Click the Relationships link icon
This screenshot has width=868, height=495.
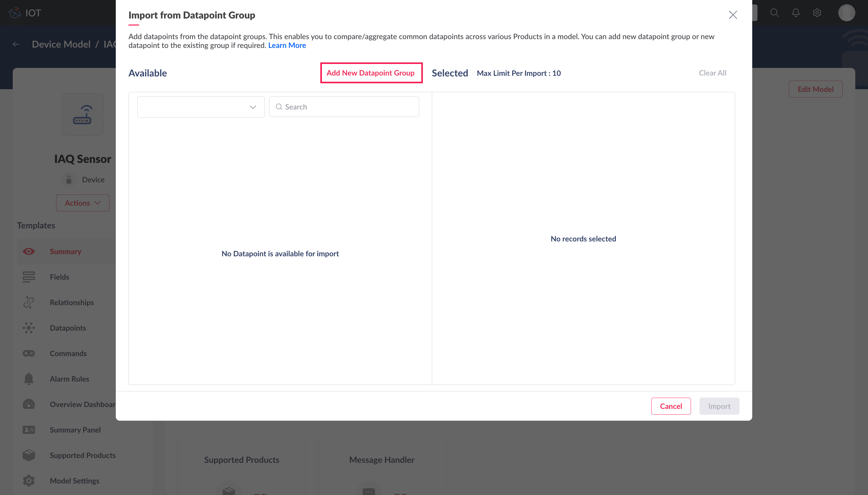[29, 302]
